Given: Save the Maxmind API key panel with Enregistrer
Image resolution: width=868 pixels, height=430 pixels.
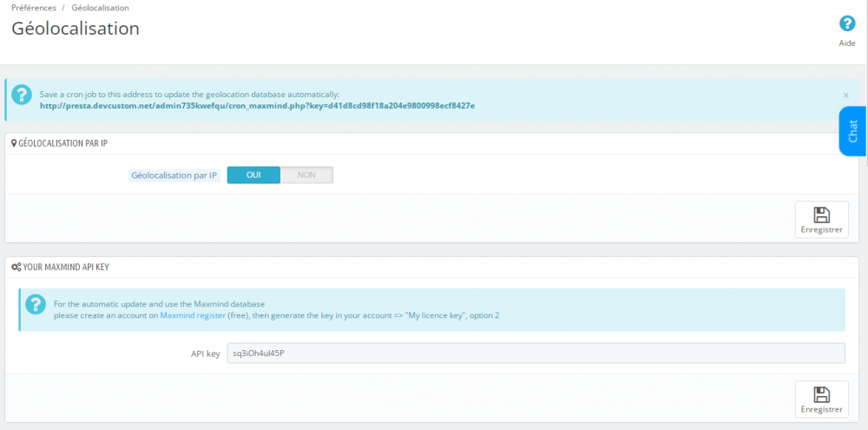Looking at the screenshot, I should 821,399.
